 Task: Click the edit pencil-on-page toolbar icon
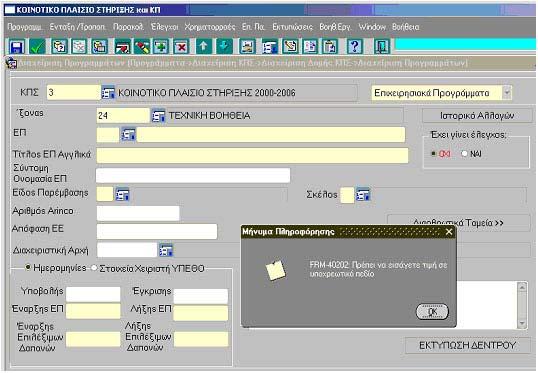coord(290,46)
